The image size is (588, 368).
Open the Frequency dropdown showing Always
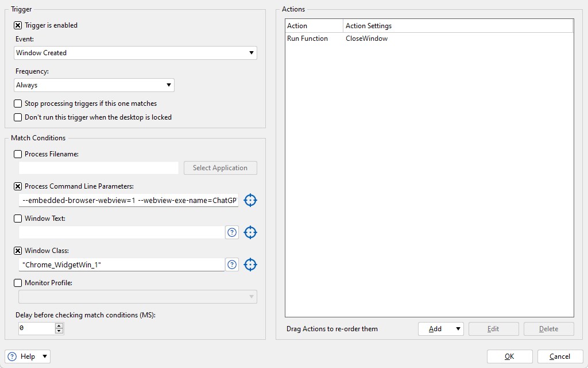point(94,85)
